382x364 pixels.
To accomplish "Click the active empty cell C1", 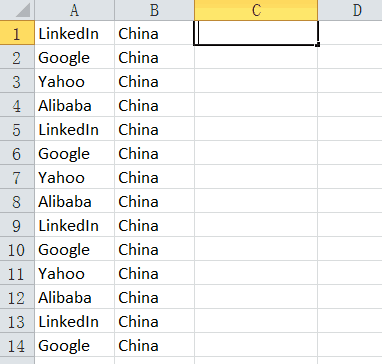I will click(x=256, y=33).
